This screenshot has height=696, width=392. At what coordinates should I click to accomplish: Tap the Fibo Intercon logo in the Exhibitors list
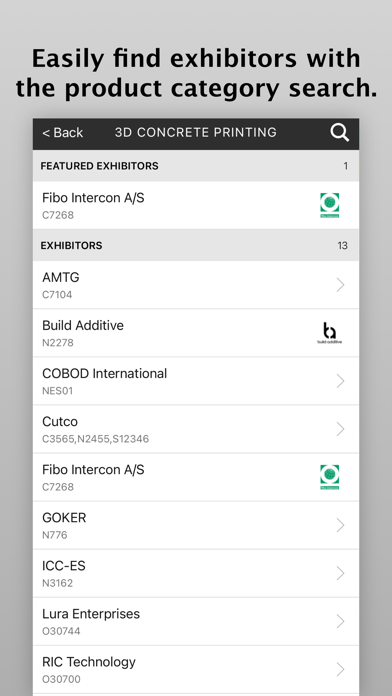pyautogui.click(x=329, y=477)
